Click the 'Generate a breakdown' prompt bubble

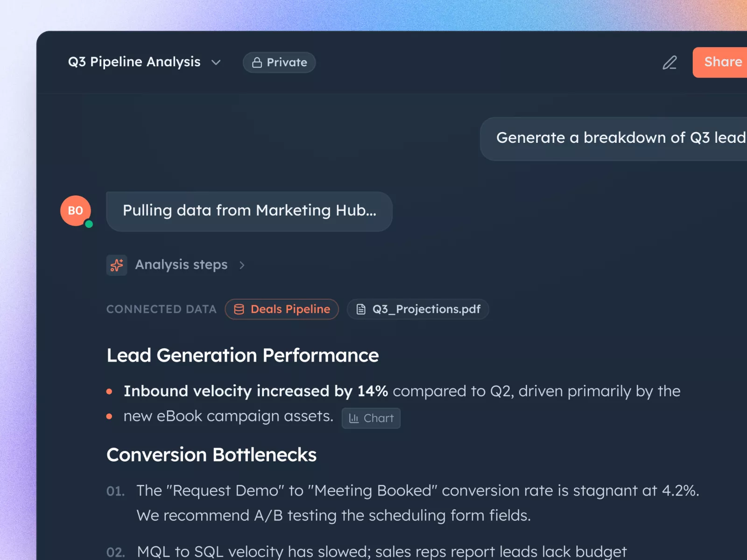click(616, 139)
